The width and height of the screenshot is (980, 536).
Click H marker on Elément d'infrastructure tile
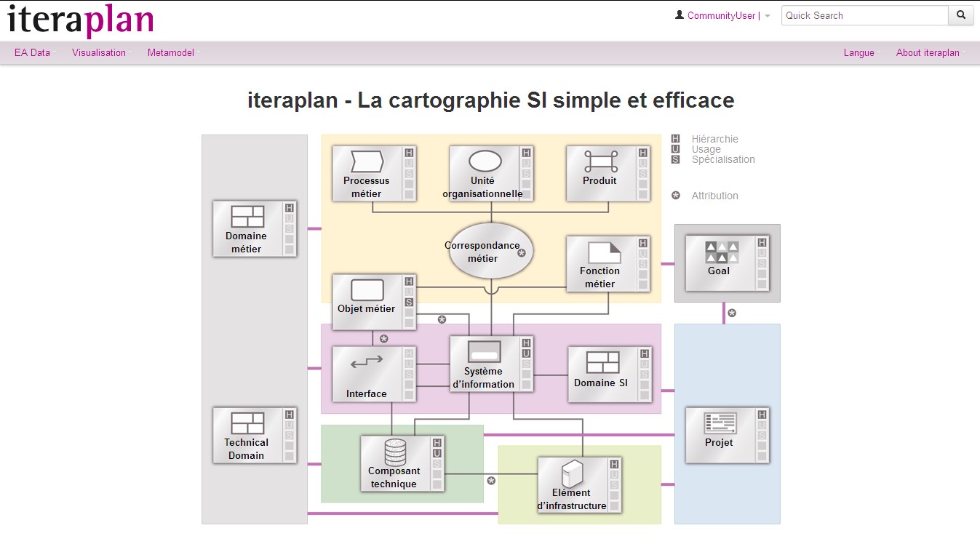point(615,464)
